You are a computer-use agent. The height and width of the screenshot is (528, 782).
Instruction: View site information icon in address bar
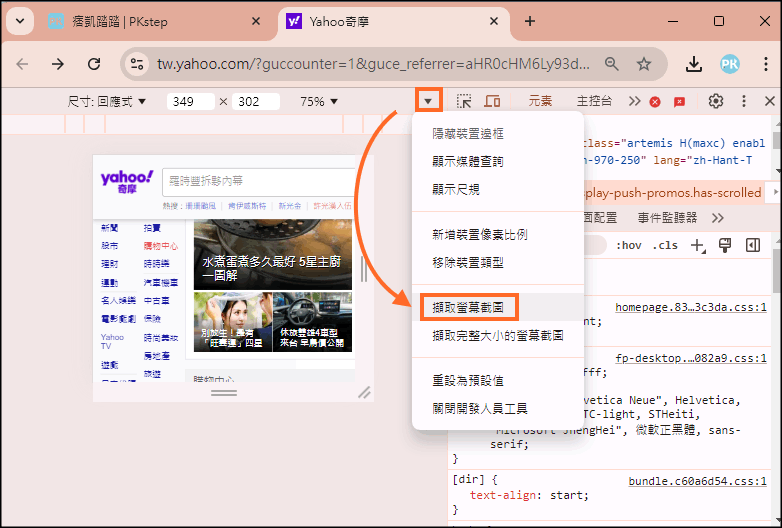[x=137, y=64]
